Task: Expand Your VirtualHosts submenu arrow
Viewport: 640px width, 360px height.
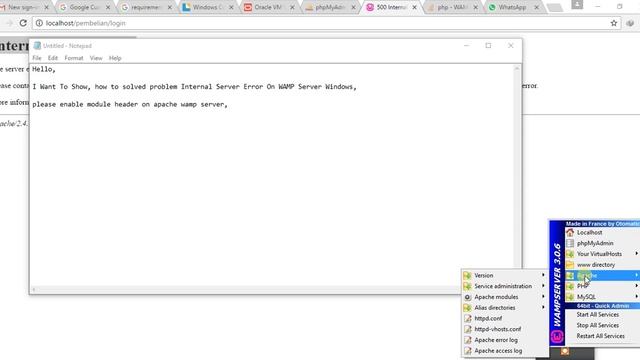Action: 636,253
